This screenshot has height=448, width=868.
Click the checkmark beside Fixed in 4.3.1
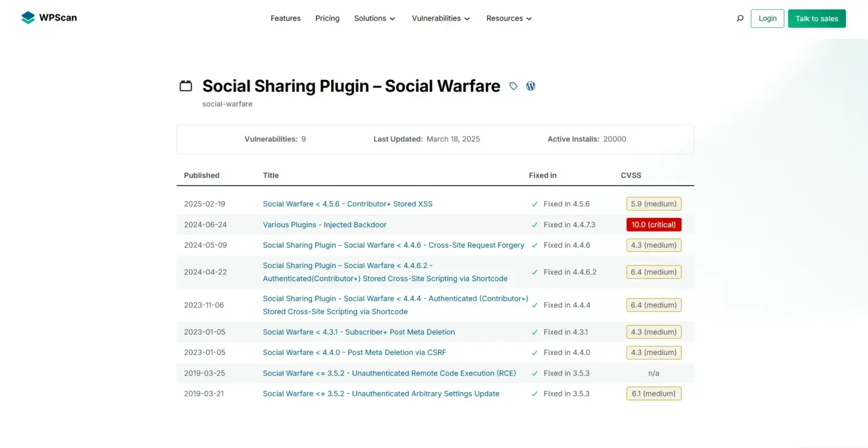pyautogui.click(x=534, y=332)
